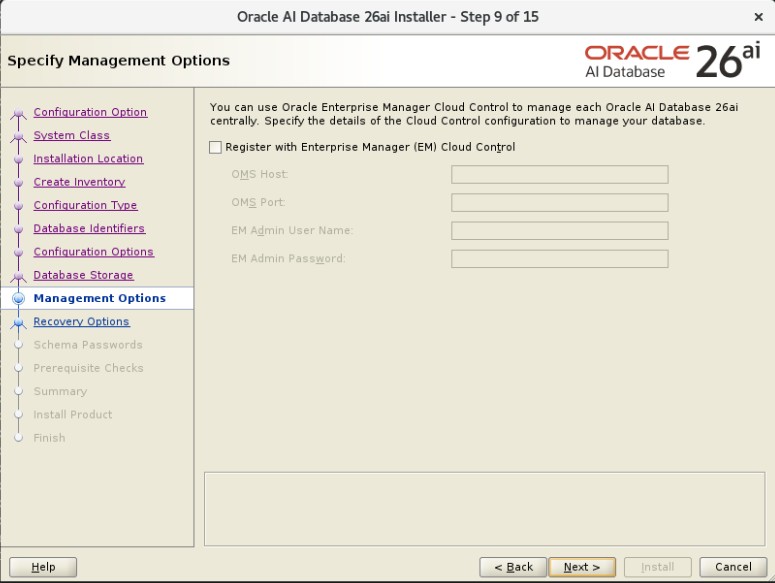Click the Summary step label
This screenshot has height=583, width=775.
click(60, 391)
